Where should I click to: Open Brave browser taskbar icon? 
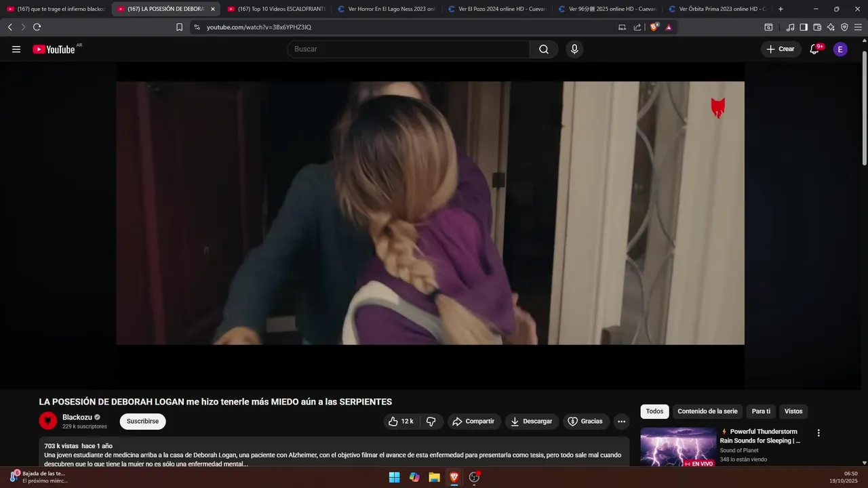pos(454,477)
